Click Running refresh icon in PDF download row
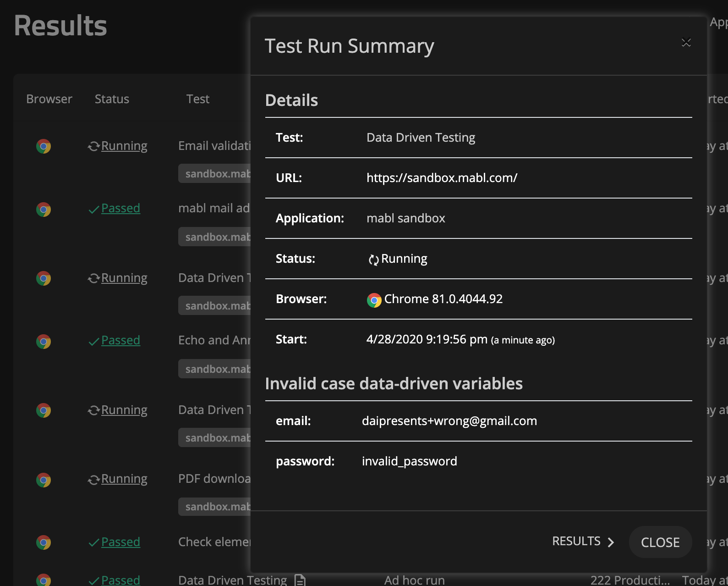 [x=93, y=480]
